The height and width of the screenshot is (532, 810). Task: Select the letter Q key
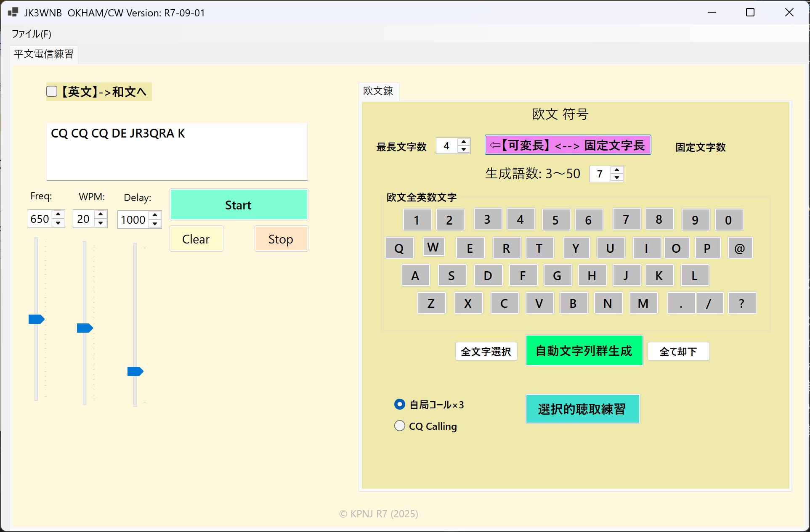click(399, 248)
